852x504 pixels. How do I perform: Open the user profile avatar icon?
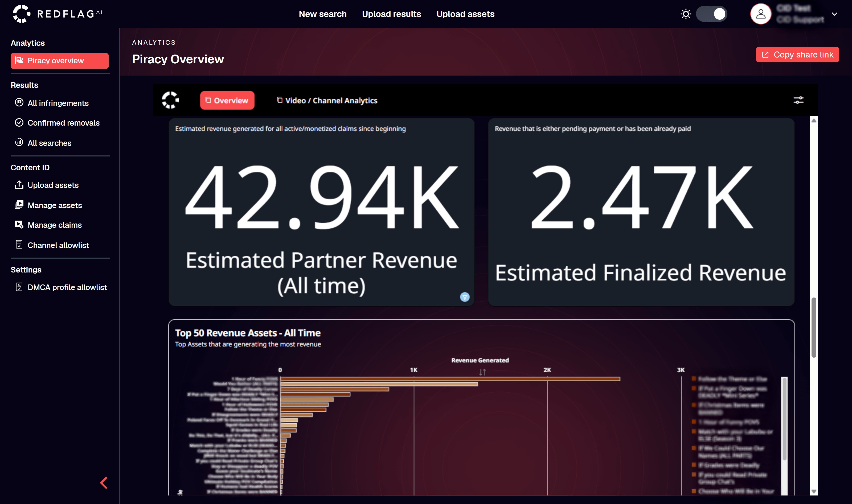click(x=760, y=14)
